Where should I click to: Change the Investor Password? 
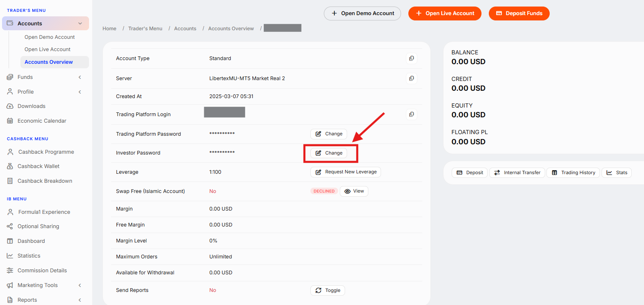[329, 153]
